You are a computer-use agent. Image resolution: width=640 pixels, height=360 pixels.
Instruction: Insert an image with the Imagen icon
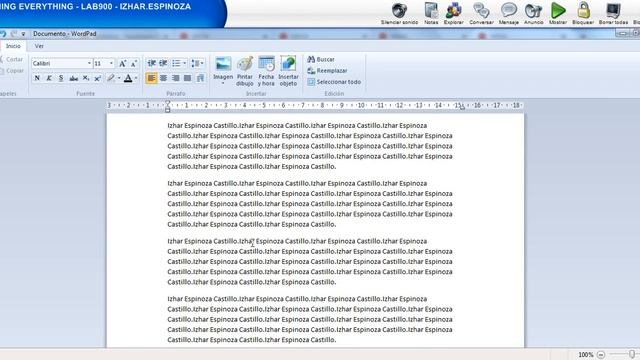pos(223,65)
